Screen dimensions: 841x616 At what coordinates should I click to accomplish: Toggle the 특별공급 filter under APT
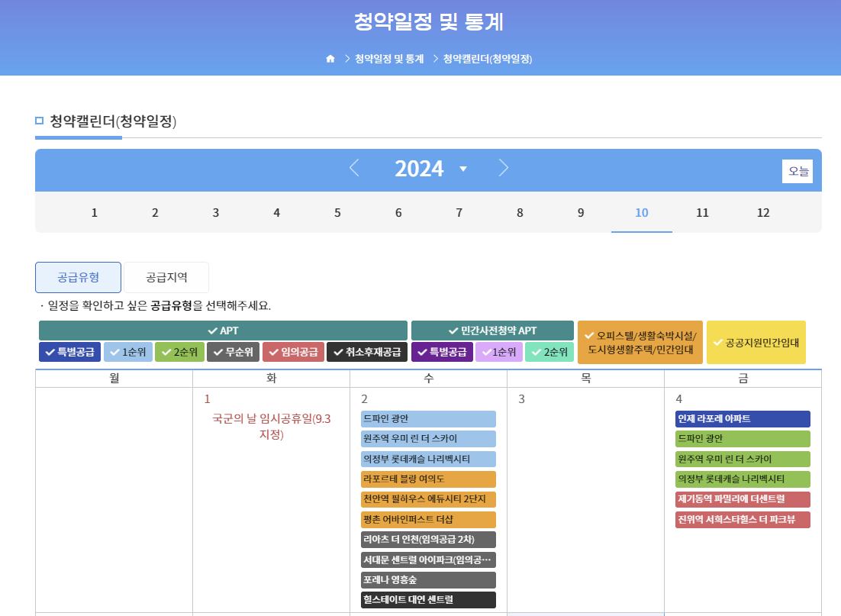pos(69,353)
